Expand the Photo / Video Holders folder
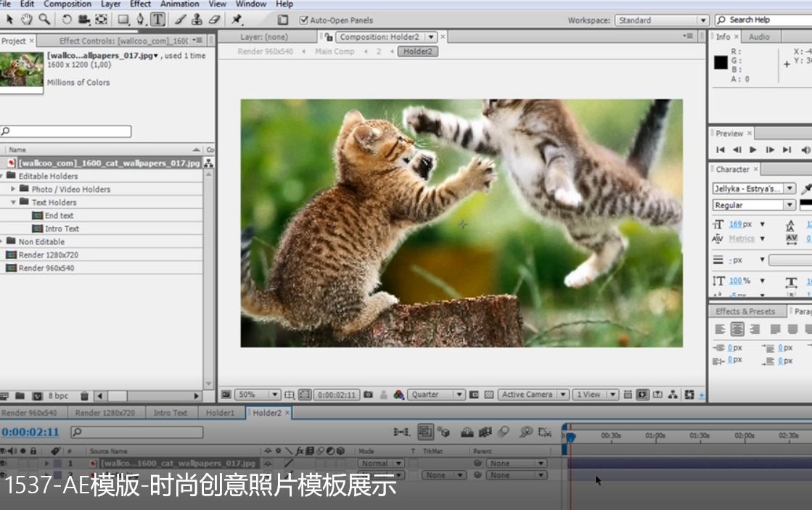 pyautogui.click(x=13, y=189)
